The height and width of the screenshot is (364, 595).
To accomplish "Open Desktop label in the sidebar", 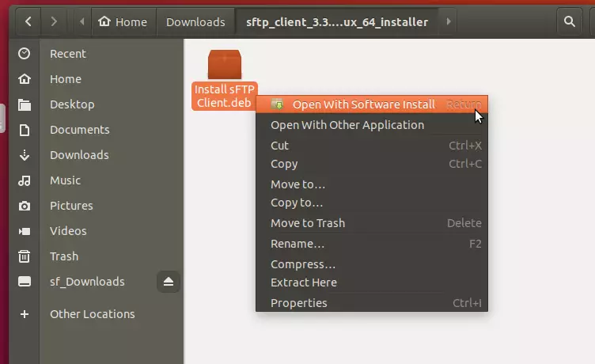I will (72, 104).
